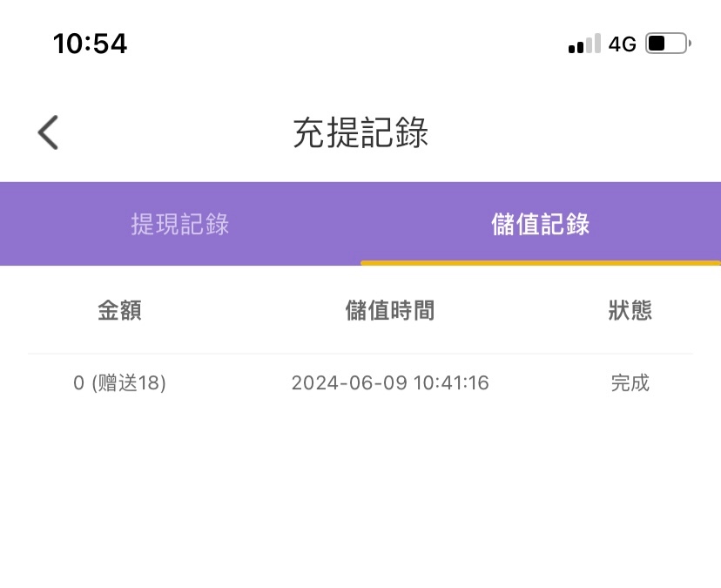Tap the 4G network indicator
Viewport: 721px width, 588px height.
(x=622, y=44)
